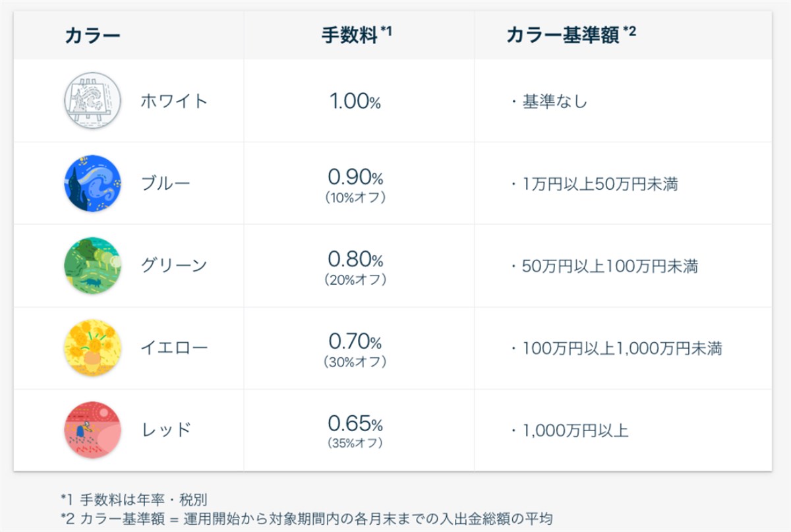Click the Yellow tier sunflowers icon

[92, 348]
